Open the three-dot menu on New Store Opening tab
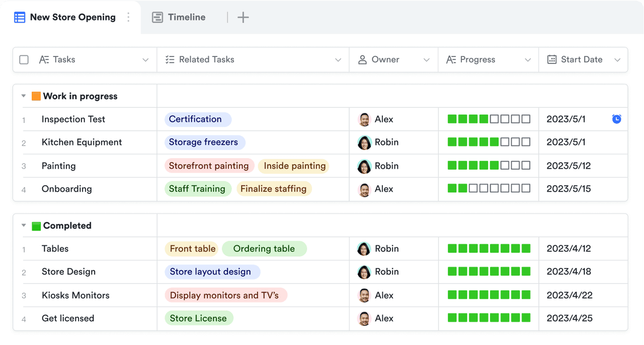This screenshot has height=345, width=644. (x=128, y=17)
